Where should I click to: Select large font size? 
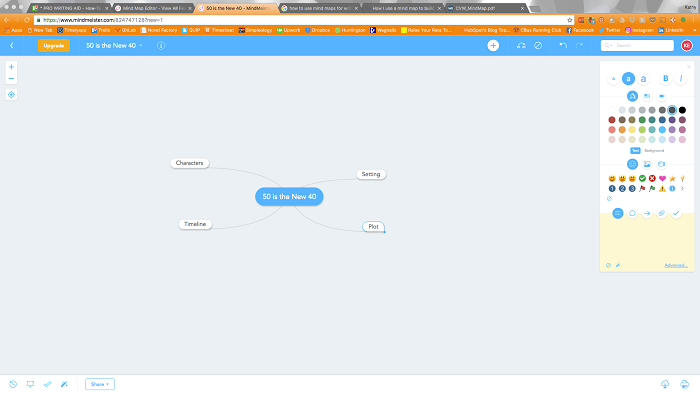tap(643, 79)
